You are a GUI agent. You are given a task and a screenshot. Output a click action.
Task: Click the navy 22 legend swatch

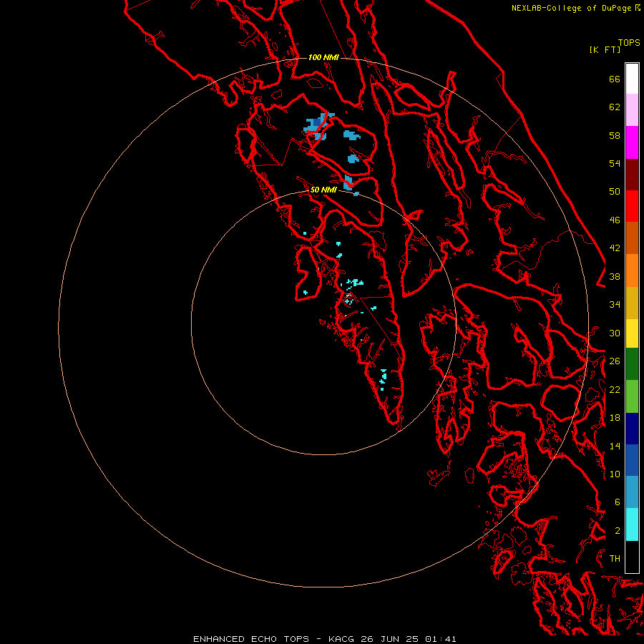pyautogui.click(x=632, y=429)
